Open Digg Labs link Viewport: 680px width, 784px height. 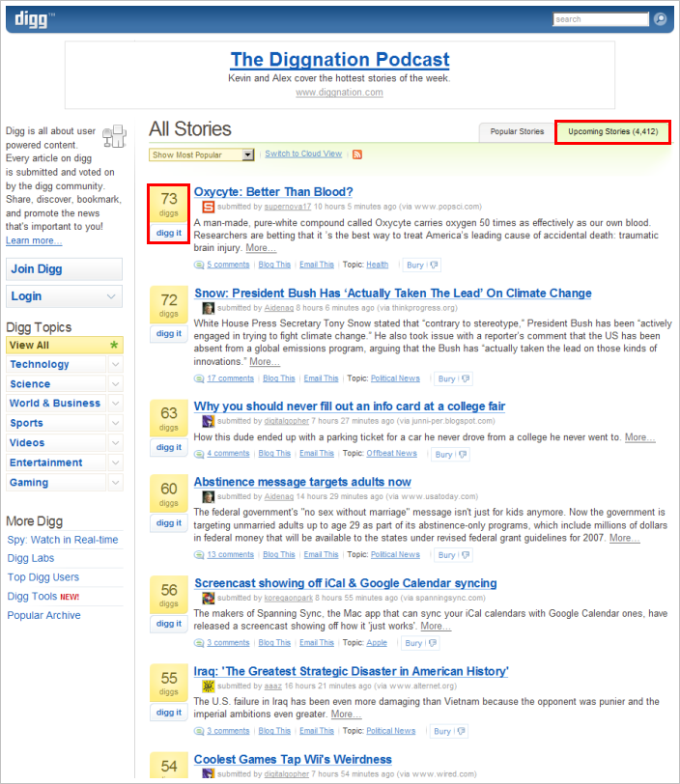[31, 558]
